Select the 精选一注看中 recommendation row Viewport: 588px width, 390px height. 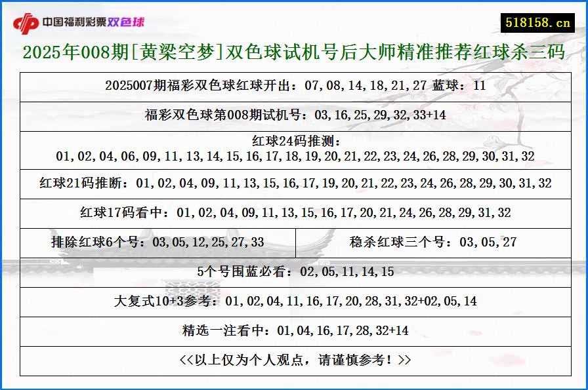(x=294, y=331)
